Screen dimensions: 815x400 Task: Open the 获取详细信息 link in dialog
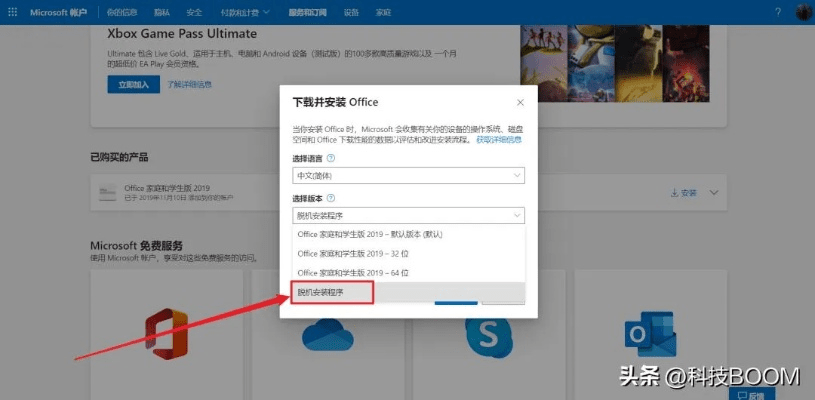coord(499,140)
